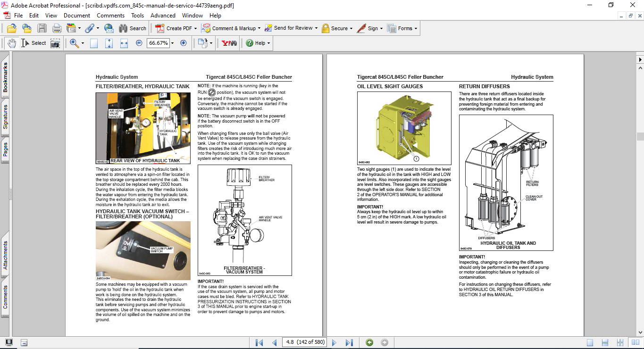This screenshot has height=349, width=644.
Task: Activate the Hand tool
Action: (x=12, y=43)
